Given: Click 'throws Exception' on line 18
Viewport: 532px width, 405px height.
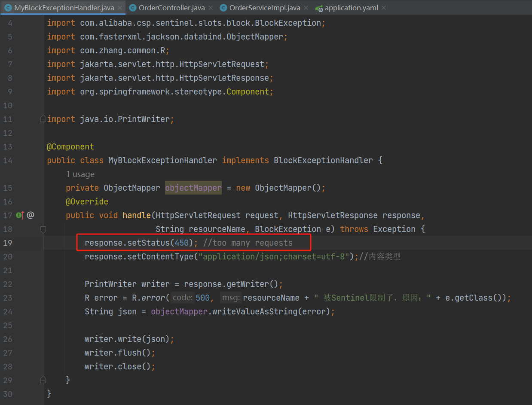Looking at the screenshot, I should [x=378, y=229].
